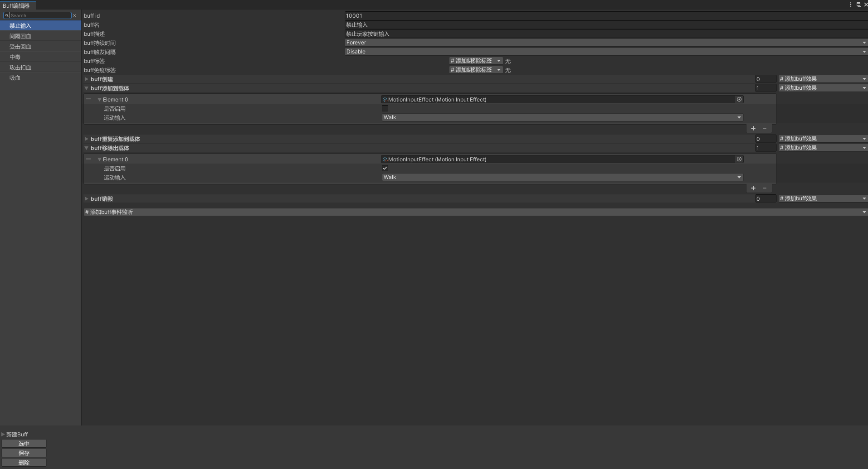Expand the 新建Buff foldout
This screenshot has width=868, height=469.
tap(3, 434)
